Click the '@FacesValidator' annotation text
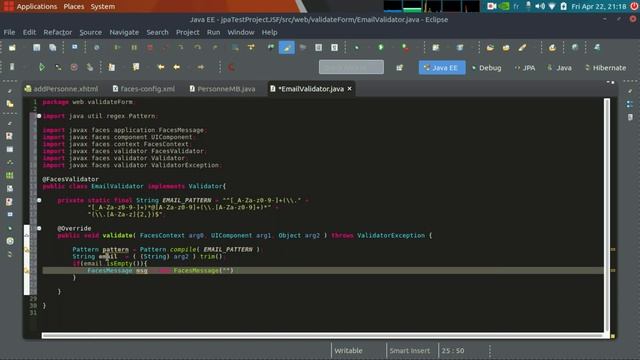640x360 pixels. [x=70, y=179]
